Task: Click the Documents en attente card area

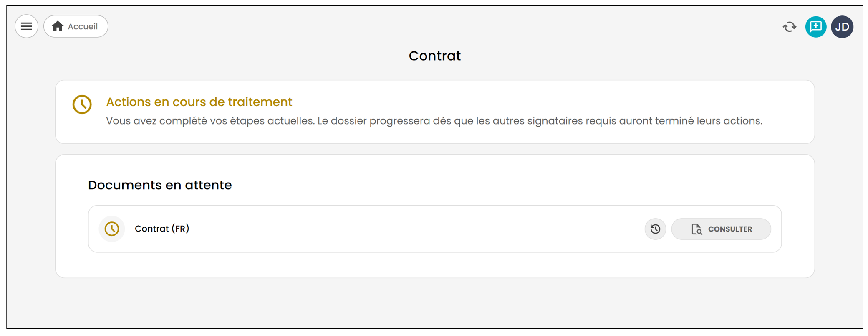Action: pyautogui.click(x=435, y=216)
